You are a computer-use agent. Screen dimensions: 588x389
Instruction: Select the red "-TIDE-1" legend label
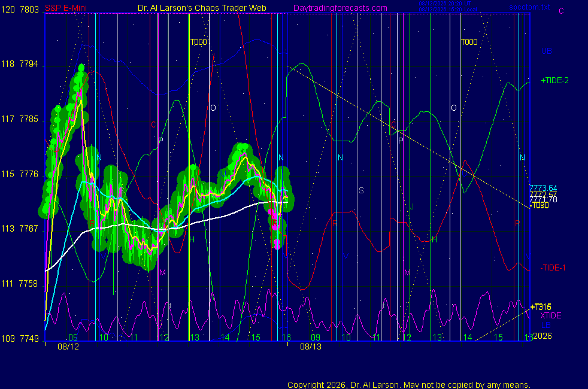click(x=553, y=268)
